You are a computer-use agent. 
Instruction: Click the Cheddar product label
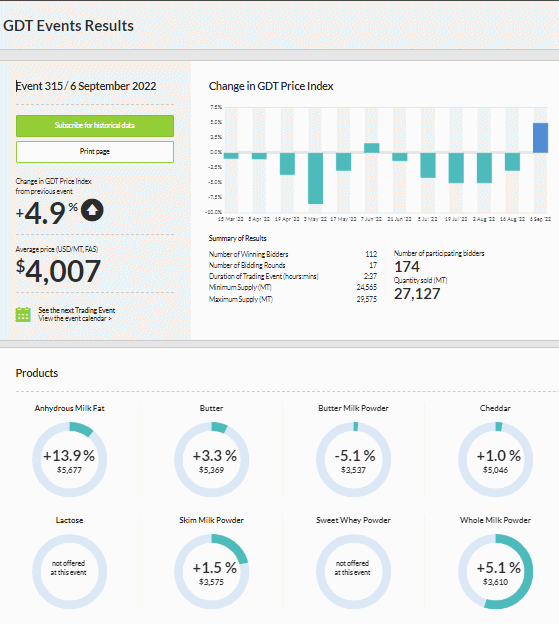[x=495, y=408]
